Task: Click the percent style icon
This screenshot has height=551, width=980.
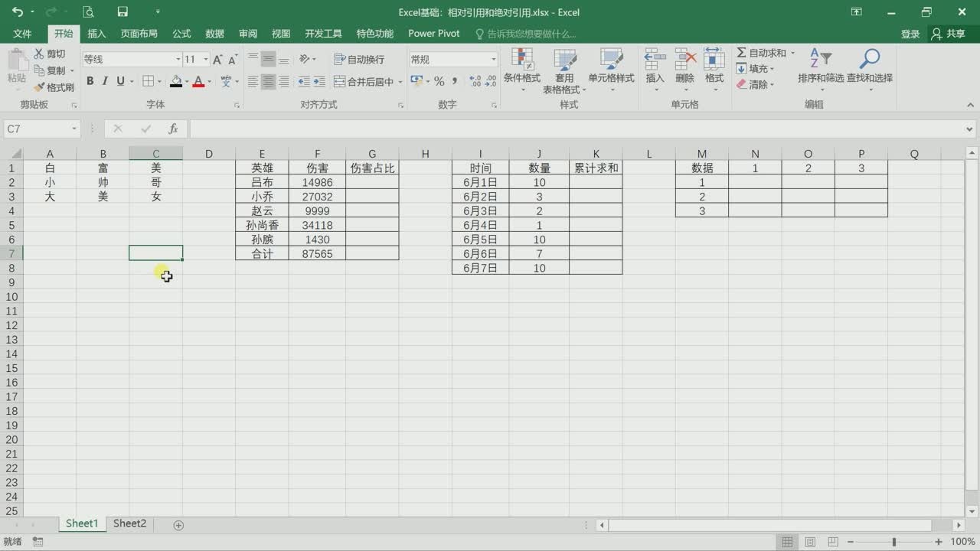Action: [x=439, y=81]
